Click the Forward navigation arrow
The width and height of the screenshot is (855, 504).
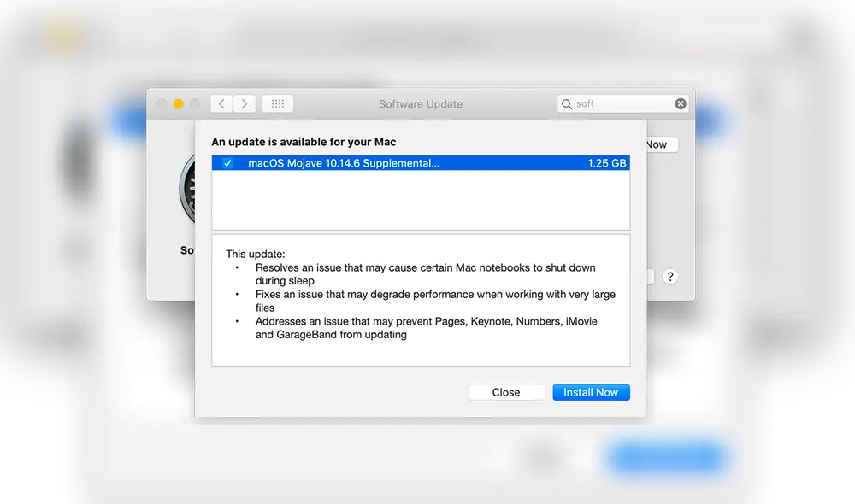point(245,103)
